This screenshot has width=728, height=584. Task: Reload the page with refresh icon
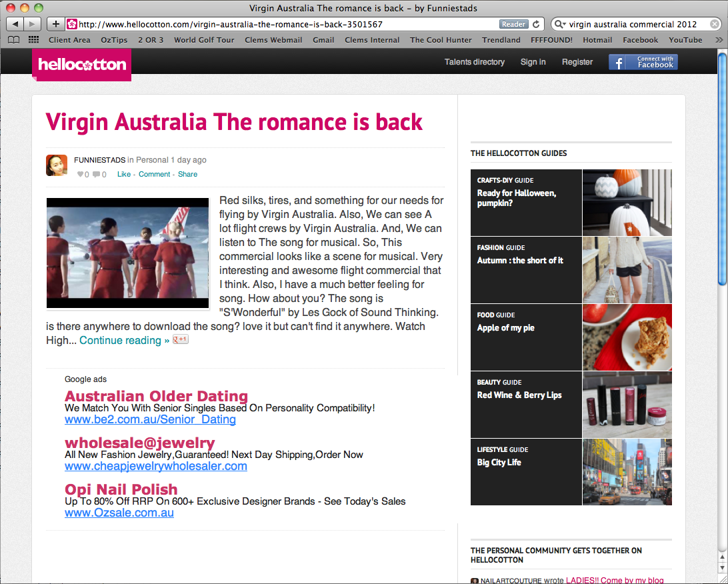point(536,24)
